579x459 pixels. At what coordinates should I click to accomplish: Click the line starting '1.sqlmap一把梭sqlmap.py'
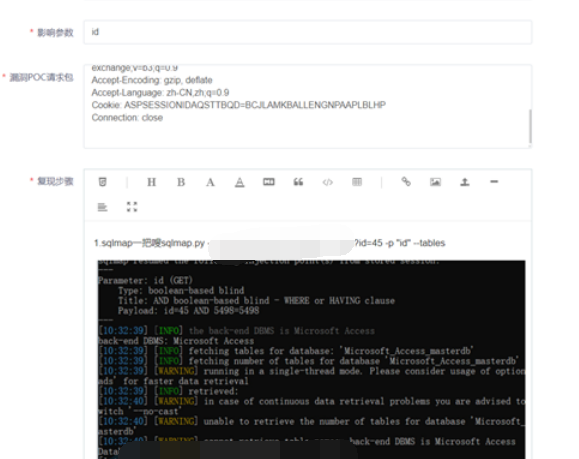(x=270, y=243)
